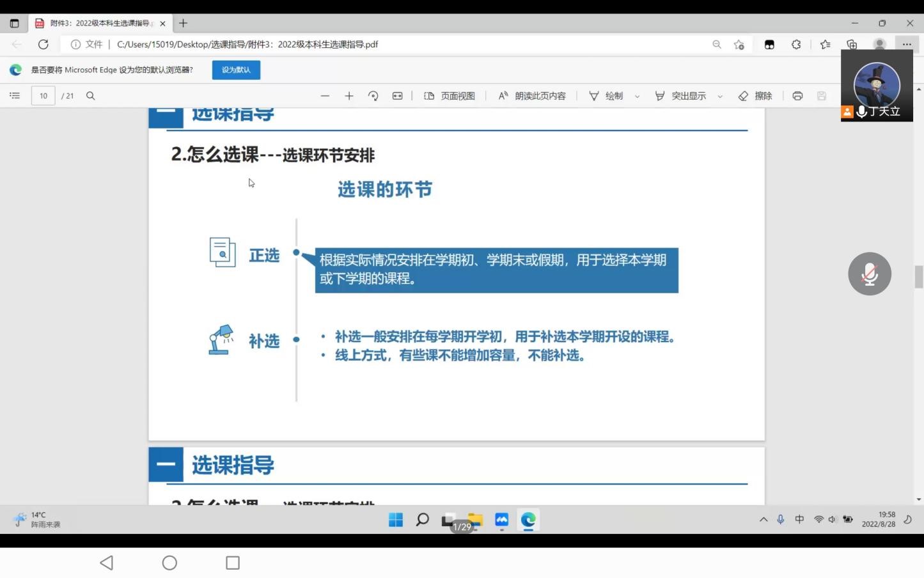Select the 擦除 eraser tool
The height and width of the screenshot is (578, 924).
(x=755, y=96)
